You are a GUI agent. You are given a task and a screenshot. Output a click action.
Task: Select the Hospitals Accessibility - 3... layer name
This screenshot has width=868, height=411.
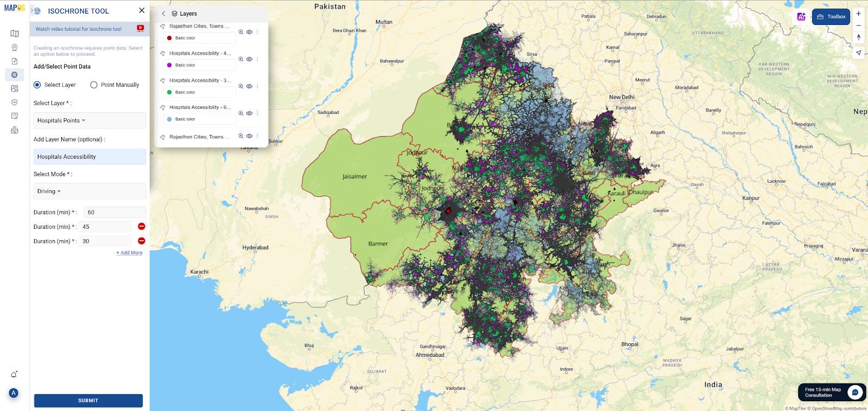(x=200, y=80)
